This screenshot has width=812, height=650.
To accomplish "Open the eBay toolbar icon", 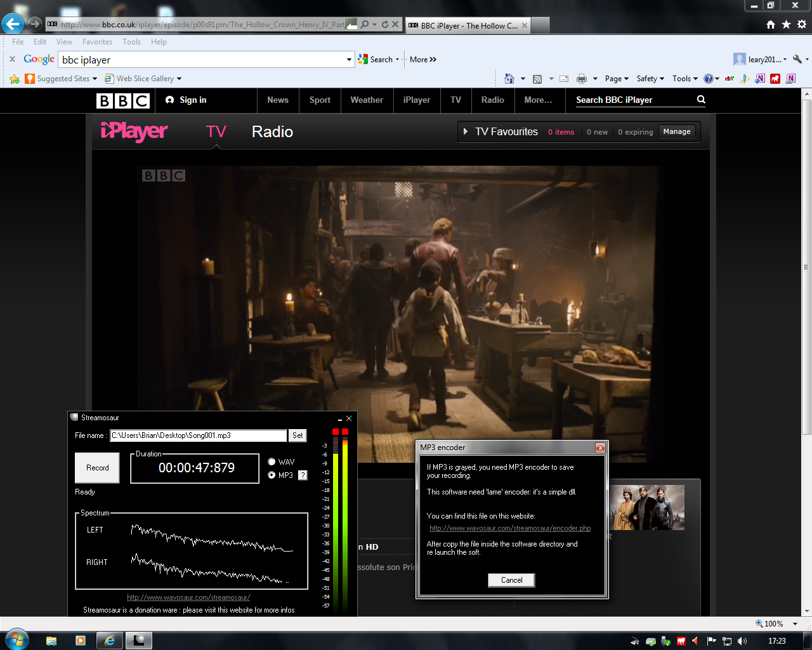I will 730,79.
